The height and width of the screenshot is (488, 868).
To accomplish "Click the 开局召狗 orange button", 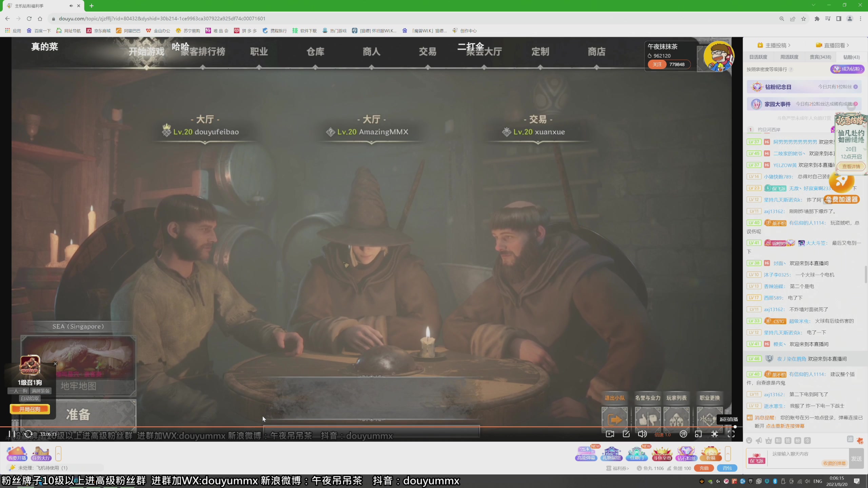I will point(30,409).
